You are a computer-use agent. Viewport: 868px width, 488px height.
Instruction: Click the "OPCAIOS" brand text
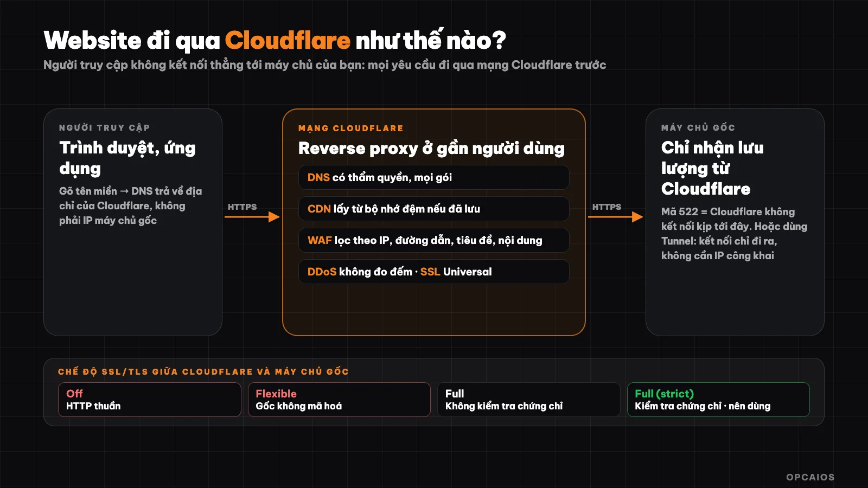click(810, 477)
